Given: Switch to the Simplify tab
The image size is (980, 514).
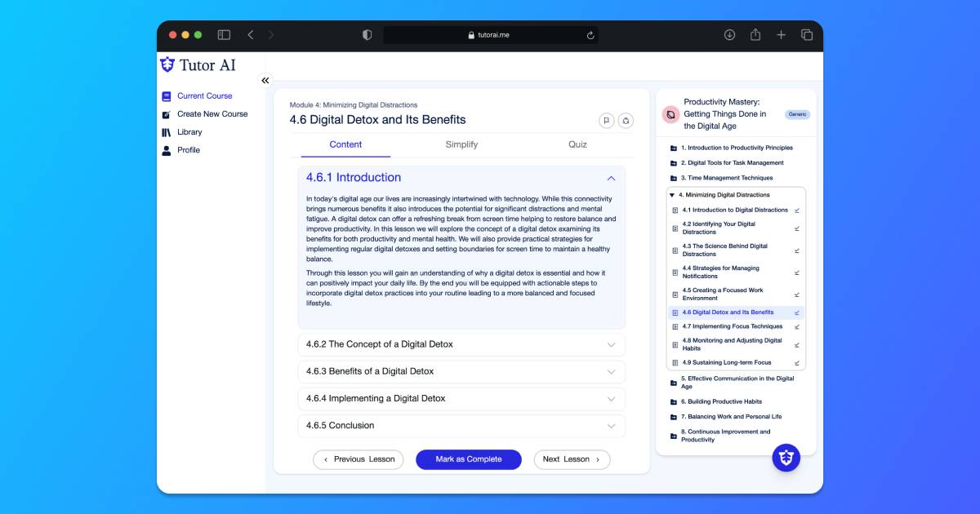Looking at the screenshot, I should 461,144.
